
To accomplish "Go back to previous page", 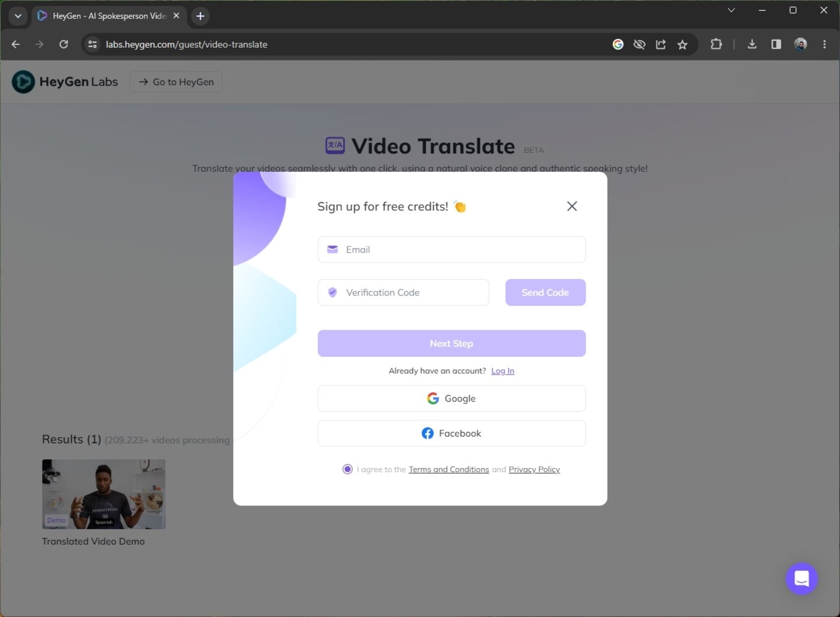I will click(16, 44).
